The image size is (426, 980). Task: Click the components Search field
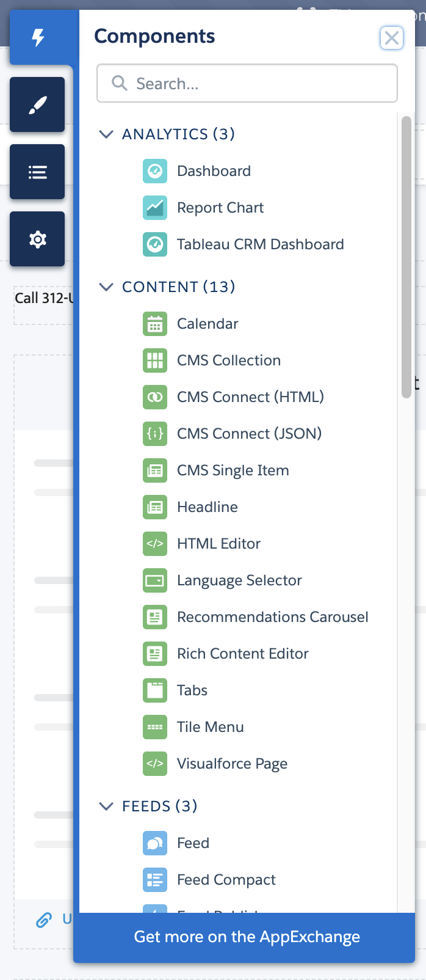tap(247, 83)
